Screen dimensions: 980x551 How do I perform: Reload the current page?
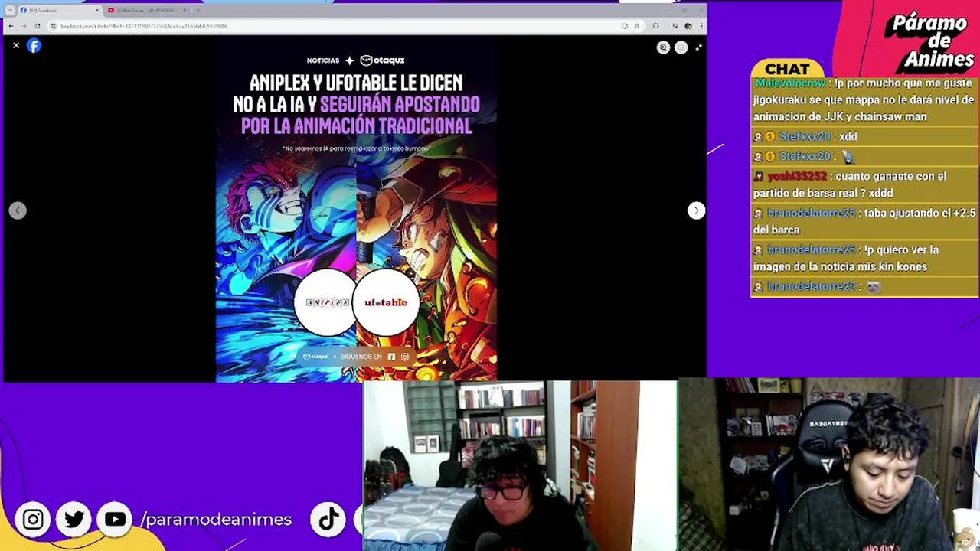coord(37,26)
